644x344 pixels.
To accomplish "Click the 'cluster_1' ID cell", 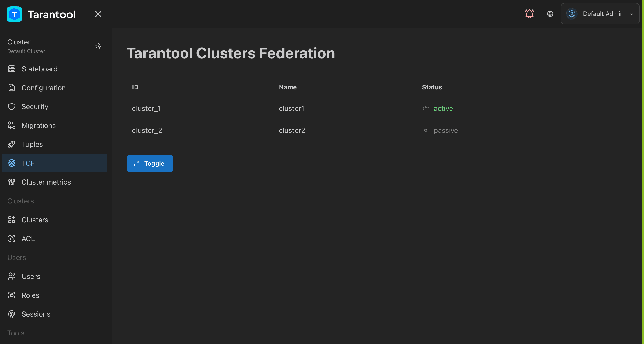I will tap(146, 108).
